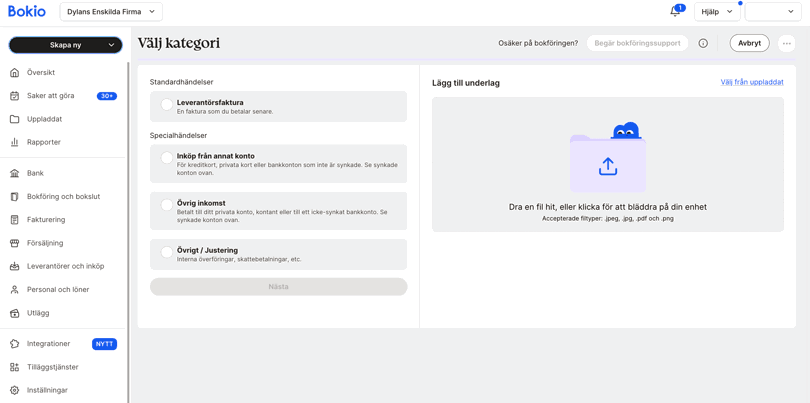The width and height of the screenshot is (810, 403).
Task: Click the Översikt home icon
Action: tap(15, 72)
